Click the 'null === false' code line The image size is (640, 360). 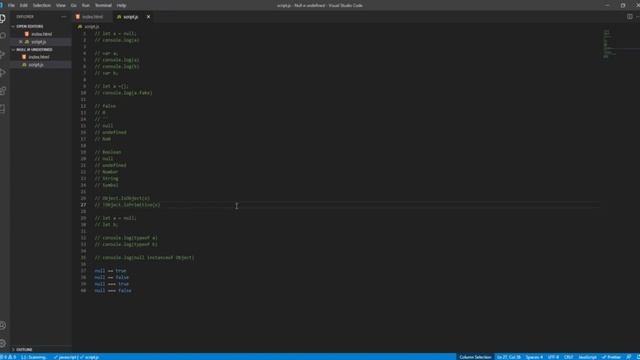click(113, 291)
